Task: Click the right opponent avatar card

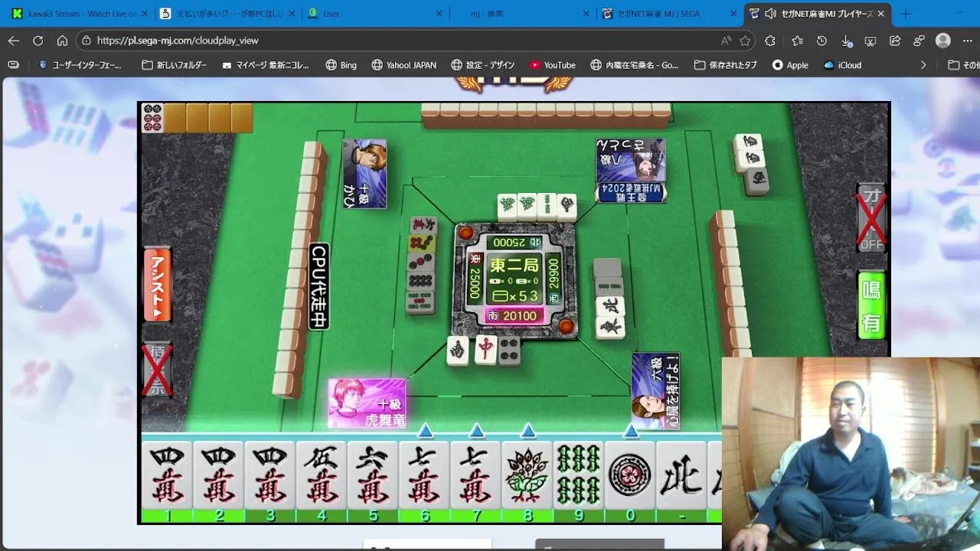Action: tap(655, 390)
